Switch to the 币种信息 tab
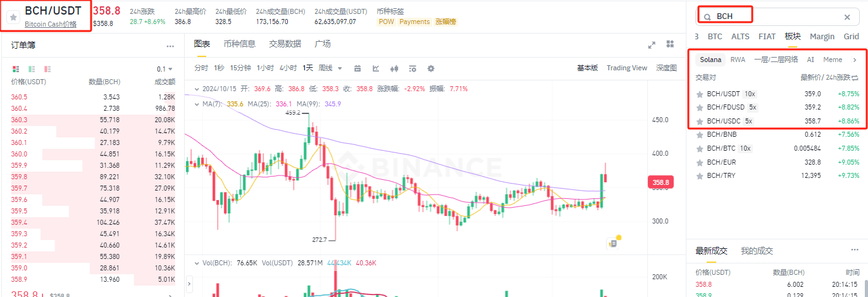The height and width of the screenshot is (297, 868). tap(239, 44)
